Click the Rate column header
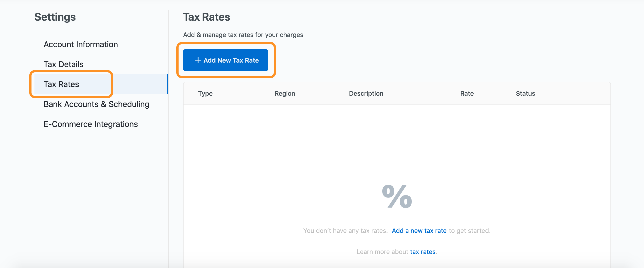 pyautogui.click(x=467, y=93)
